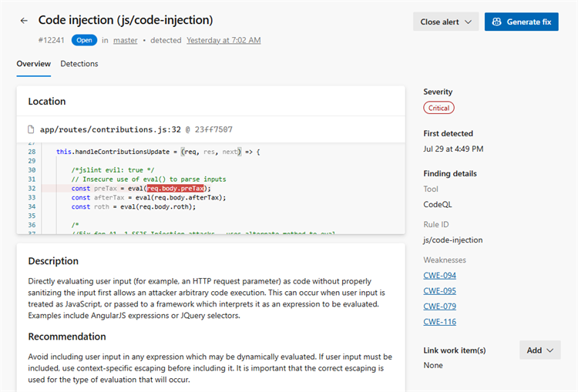Click the app/routes/contributions.js:32 file path

[110, 129]
